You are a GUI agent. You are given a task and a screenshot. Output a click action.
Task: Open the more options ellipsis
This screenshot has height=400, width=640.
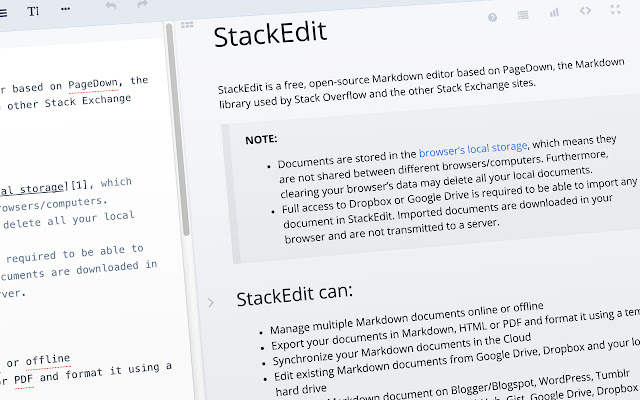click(x=65, y=9)
